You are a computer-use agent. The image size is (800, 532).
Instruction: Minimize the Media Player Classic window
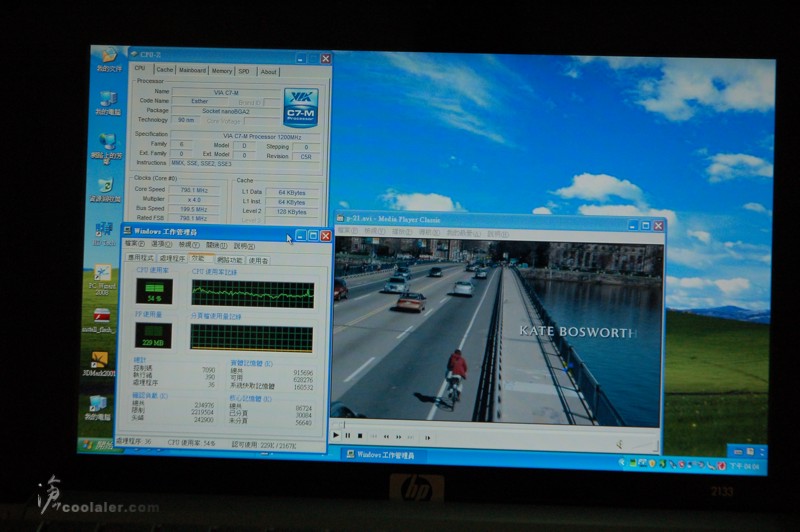point(633,225)
